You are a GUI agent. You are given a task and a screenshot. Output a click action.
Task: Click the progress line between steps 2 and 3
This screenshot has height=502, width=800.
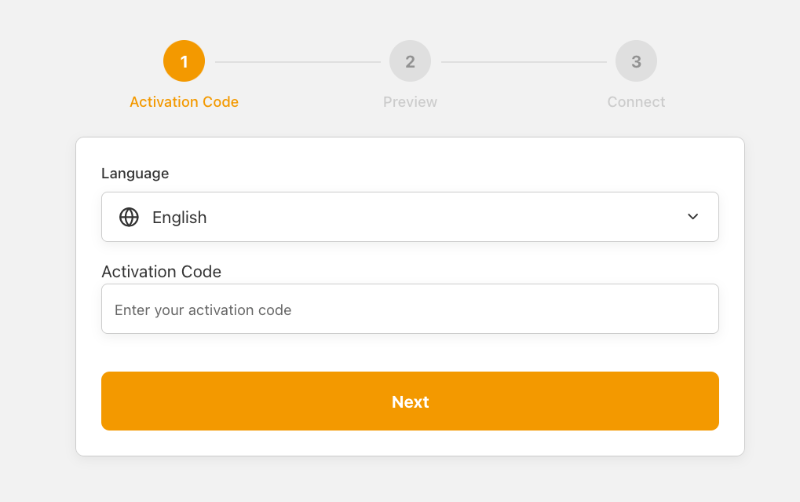[x=523, y=62]
